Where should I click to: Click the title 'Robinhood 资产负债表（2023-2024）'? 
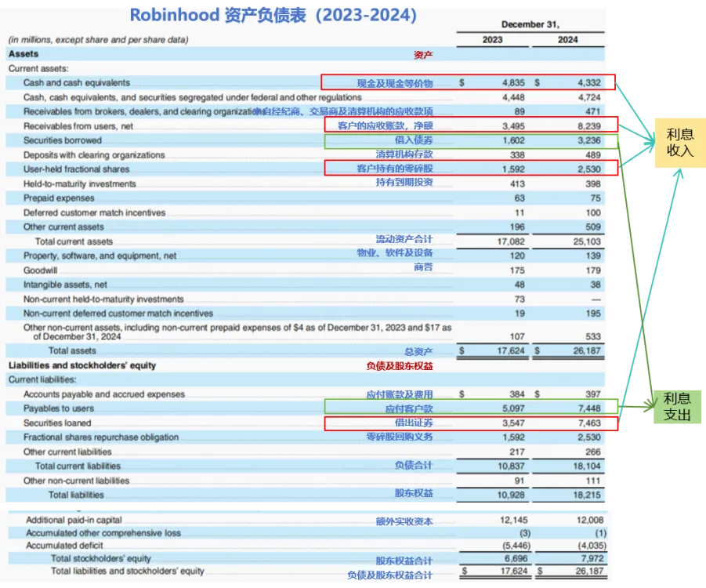pos(274,15)
